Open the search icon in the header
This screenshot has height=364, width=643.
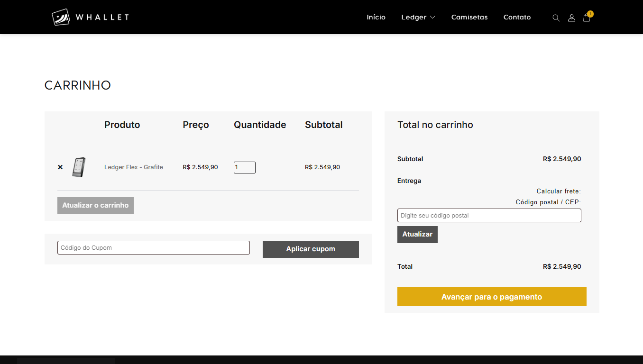[556, 18]
